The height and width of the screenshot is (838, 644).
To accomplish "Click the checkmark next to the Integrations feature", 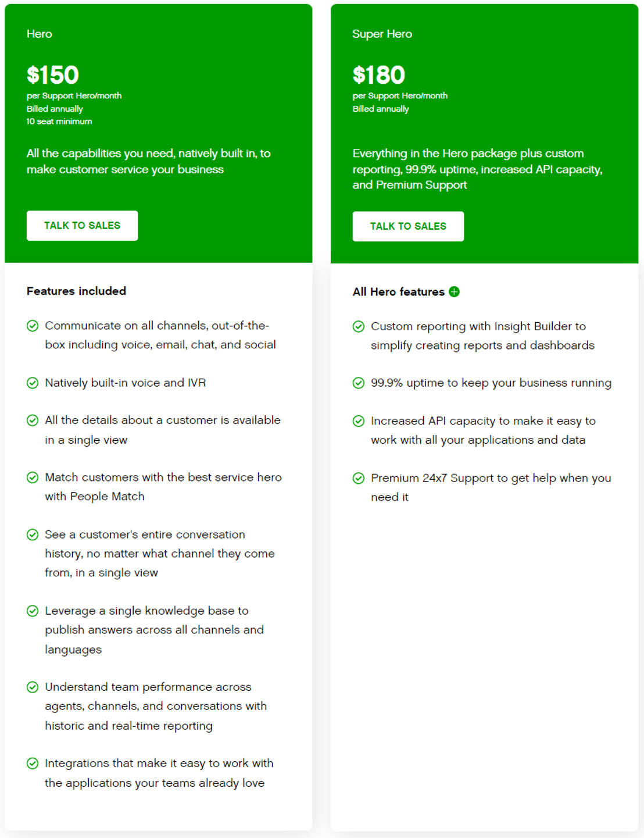I will [x=32, y=763].
